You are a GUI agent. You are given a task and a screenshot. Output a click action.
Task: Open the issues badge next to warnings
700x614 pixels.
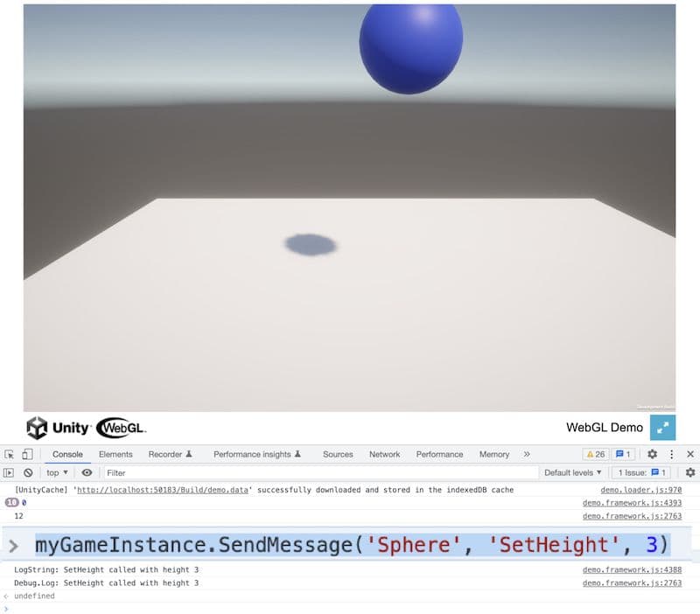point(623,454)
